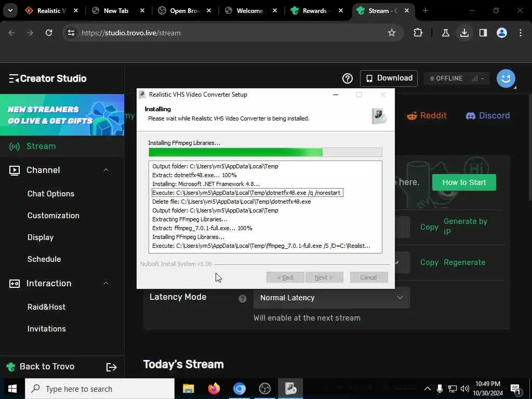Select Stream in the sidebar

point(41,146)
